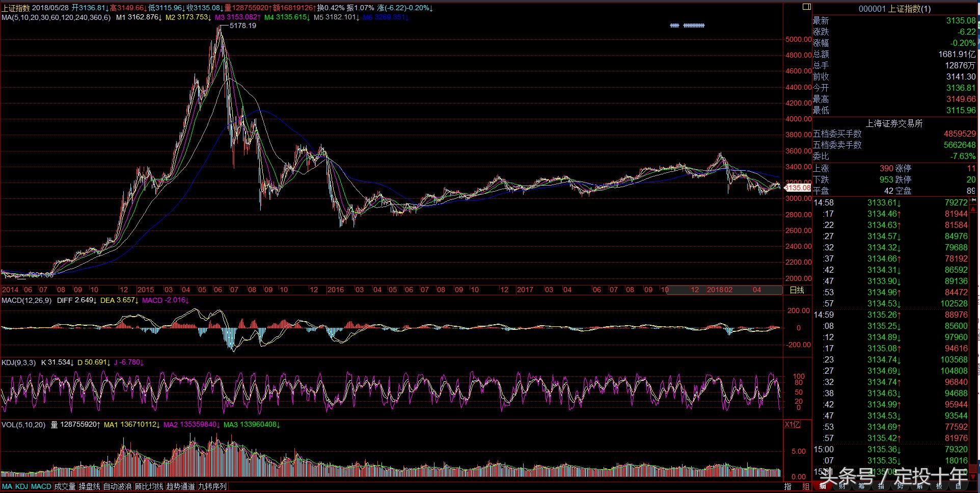Click the 上海证券交易所 label
980x493 pixels.
pyautogui.click(x=894, y=123)
